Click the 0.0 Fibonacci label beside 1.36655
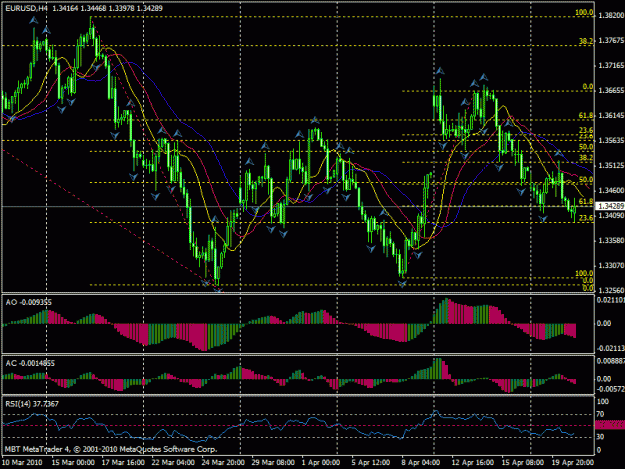 pos(588,86)
